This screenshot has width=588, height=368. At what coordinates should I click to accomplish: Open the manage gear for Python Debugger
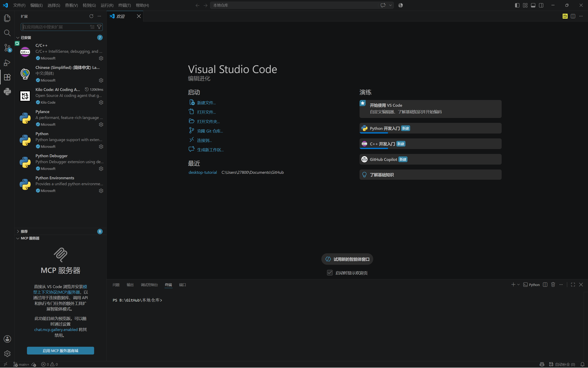[101, 169]
